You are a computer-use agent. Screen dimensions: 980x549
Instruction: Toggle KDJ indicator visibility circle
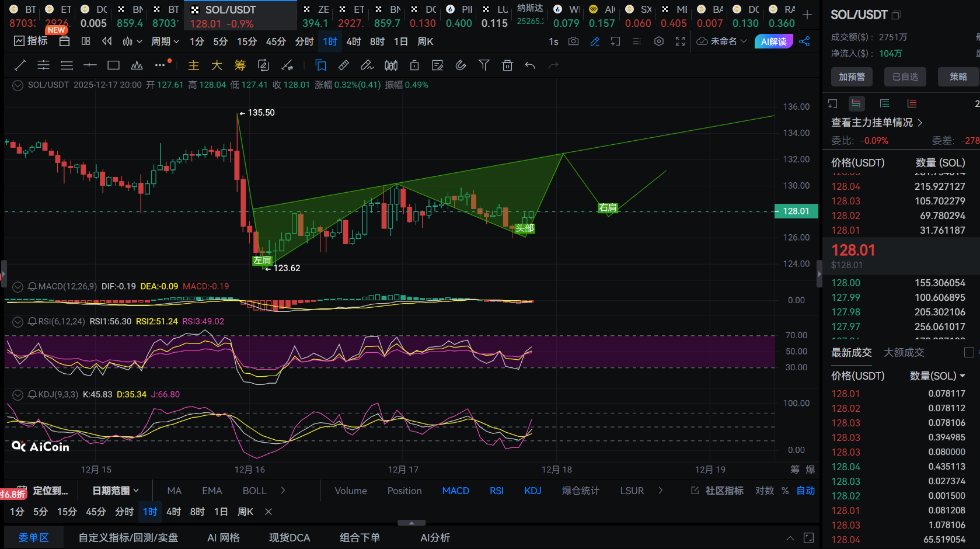[18, 395]
